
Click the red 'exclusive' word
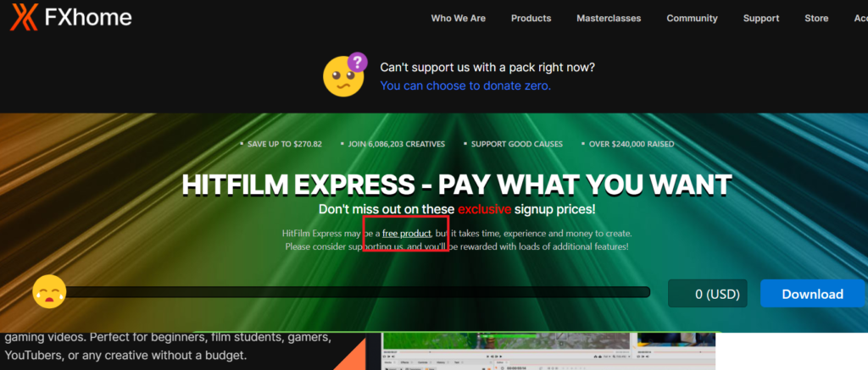click(484, 210)
